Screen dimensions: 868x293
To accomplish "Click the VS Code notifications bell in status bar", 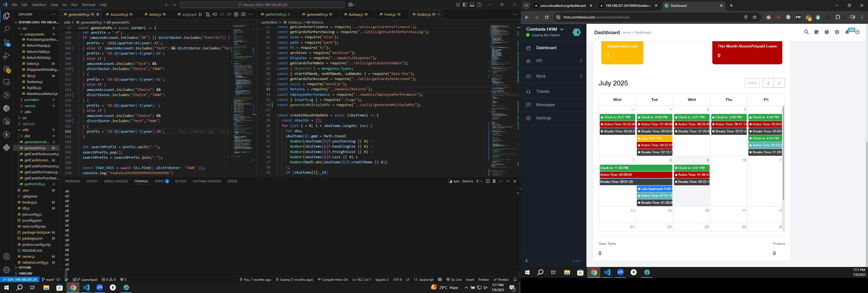I will click(515, 279).
